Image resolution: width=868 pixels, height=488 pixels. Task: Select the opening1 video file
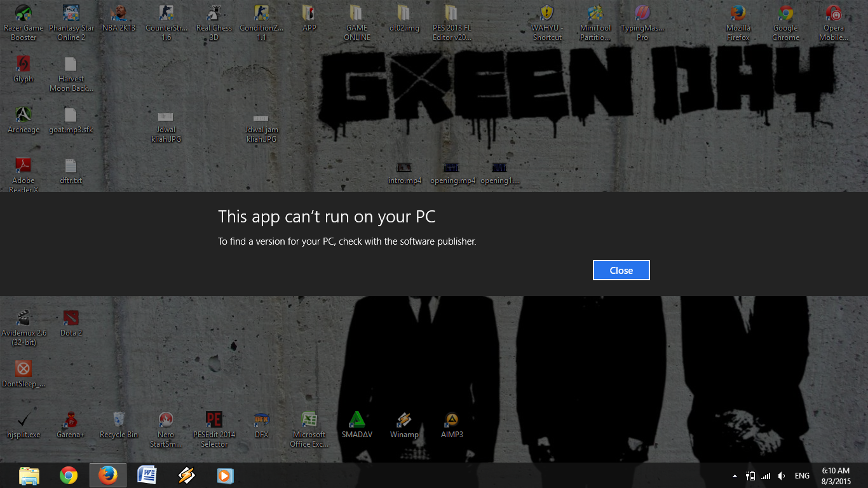point(499,172)
